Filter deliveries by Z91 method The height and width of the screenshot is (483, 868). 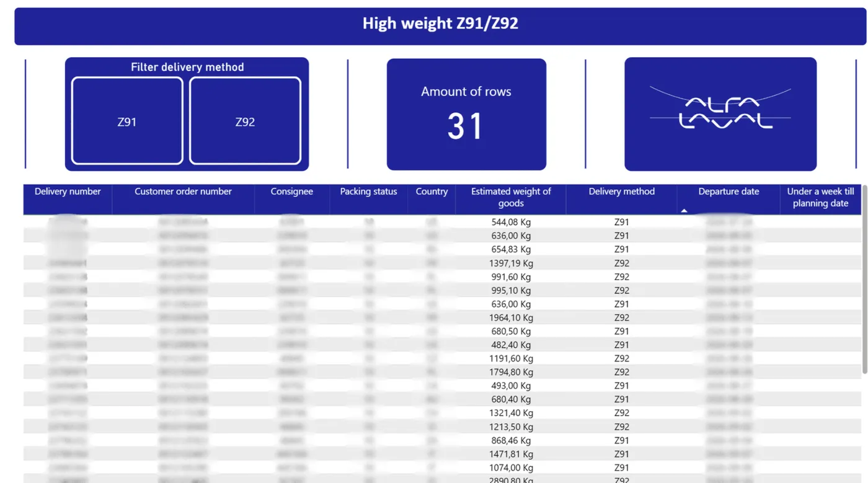(x=127, y=121)
